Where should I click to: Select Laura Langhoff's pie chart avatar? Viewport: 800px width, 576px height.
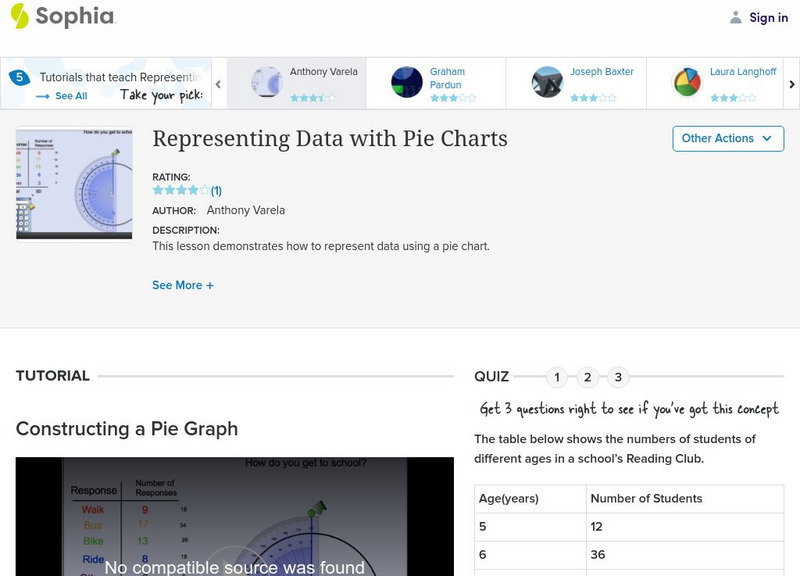(687, 82)
